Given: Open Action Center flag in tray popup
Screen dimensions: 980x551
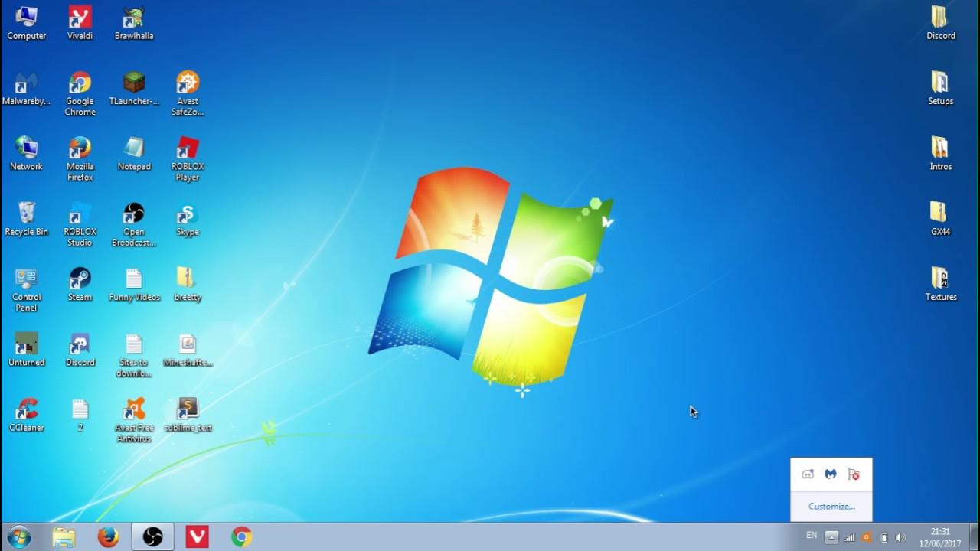Looking at the screenshot, I should (854, 474).
